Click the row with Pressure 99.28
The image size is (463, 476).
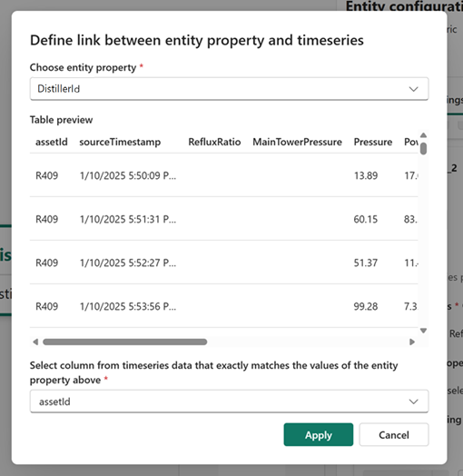[x=224, y=306]
